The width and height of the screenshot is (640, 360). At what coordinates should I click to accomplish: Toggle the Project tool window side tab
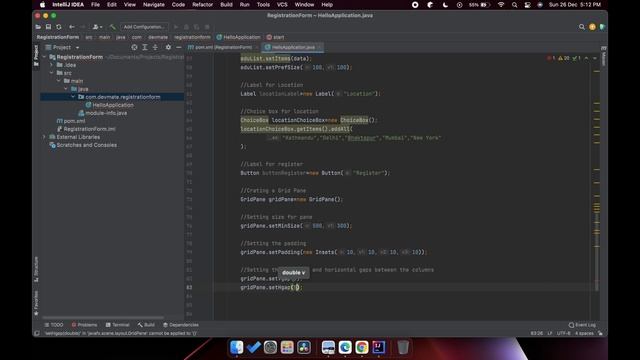pos(36,55)
